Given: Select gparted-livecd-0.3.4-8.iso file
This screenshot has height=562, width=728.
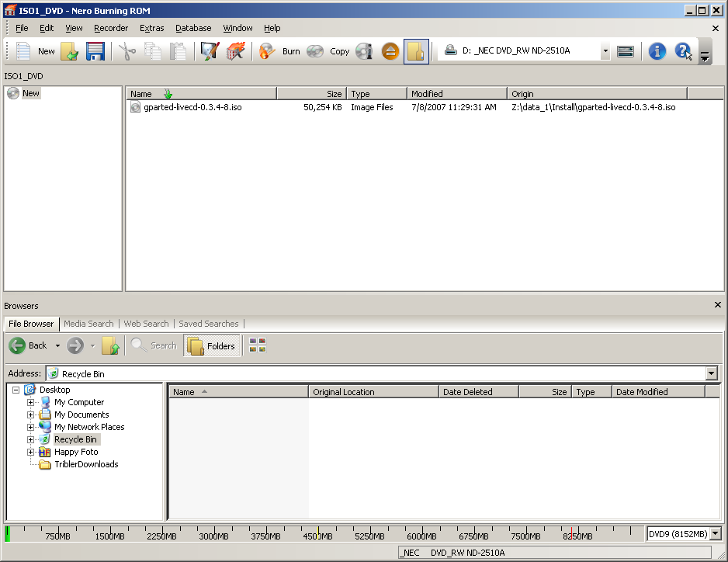Looking at the screenshot, I should (x=192, y=107).
